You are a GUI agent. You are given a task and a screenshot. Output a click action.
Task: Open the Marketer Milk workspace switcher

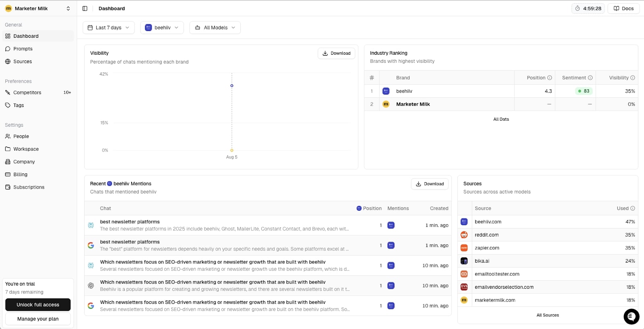(x=37, y=8)
